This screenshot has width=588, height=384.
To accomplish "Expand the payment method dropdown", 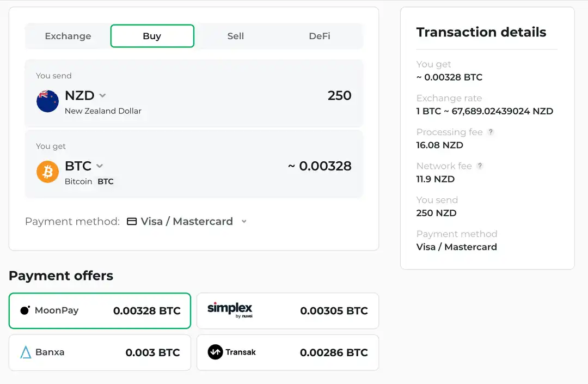I will tap(243, 221).
